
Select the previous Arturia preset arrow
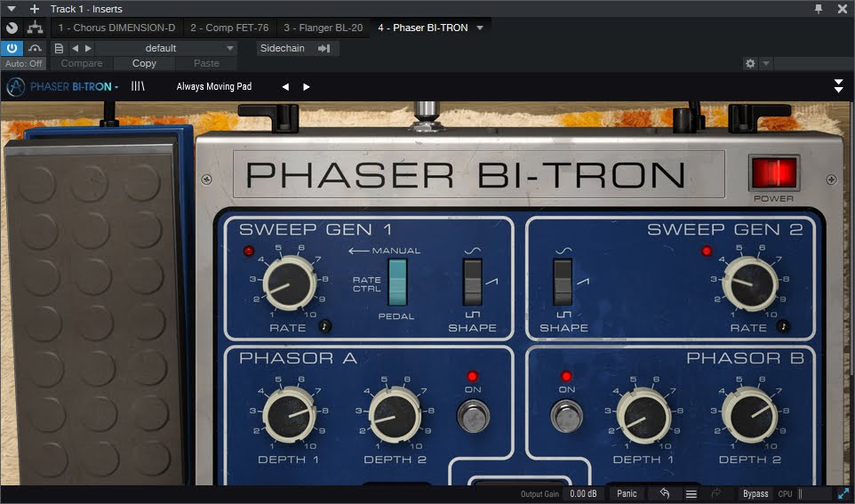point(284,87)
